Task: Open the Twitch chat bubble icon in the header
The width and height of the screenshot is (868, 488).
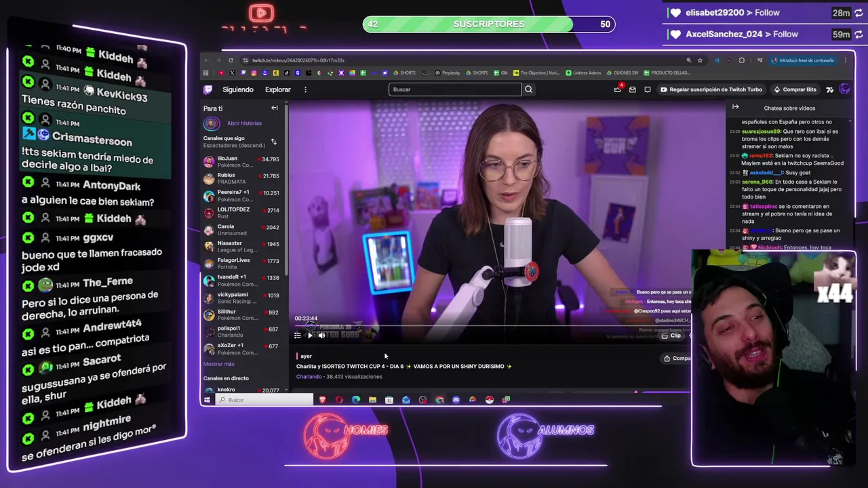Action: [x=648, y=89]
